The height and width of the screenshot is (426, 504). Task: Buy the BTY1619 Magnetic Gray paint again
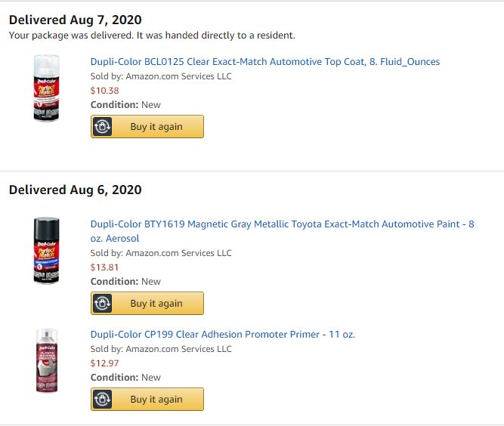click(x=147, y=304)
